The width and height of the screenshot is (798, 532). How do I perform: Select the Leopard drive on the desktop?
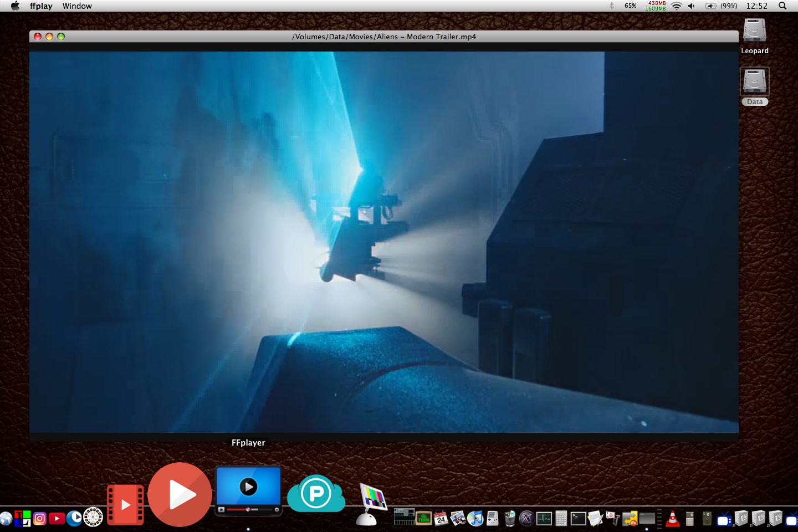(755, 36)
